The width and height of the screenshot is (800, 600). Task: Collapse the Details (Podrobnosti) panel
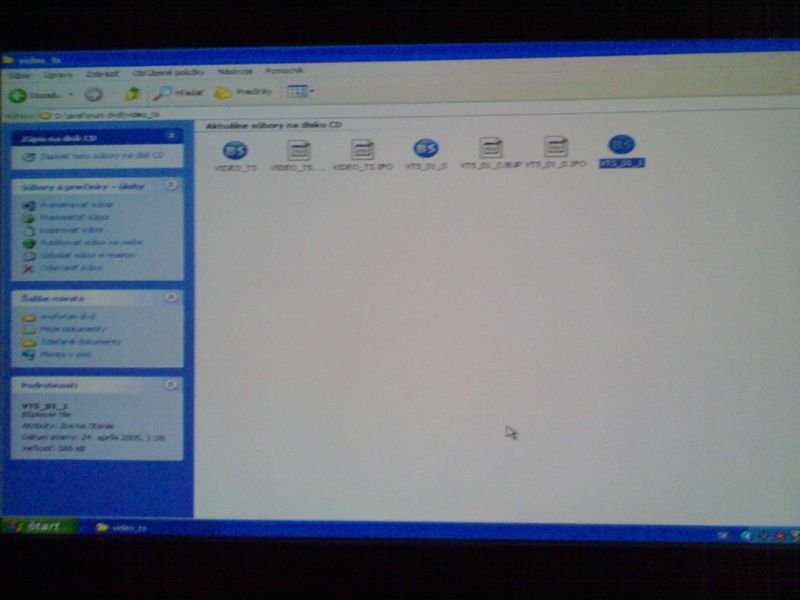tap(171, 384)
